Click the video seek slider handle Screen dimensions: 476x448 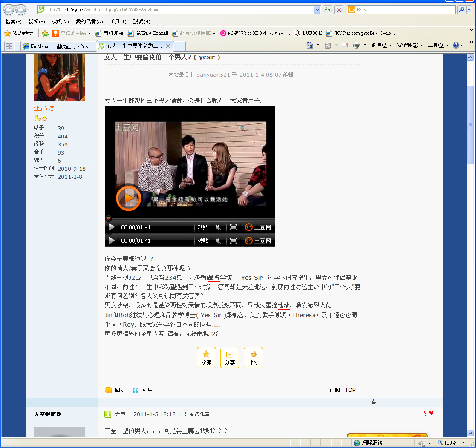click(108, 218)
